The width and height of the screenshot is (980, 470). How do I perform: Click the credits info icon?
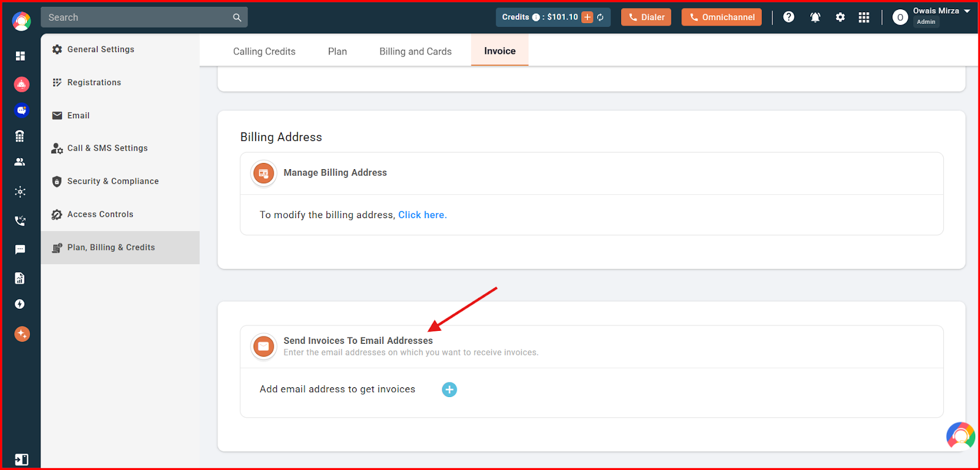[x=536, y=17]
